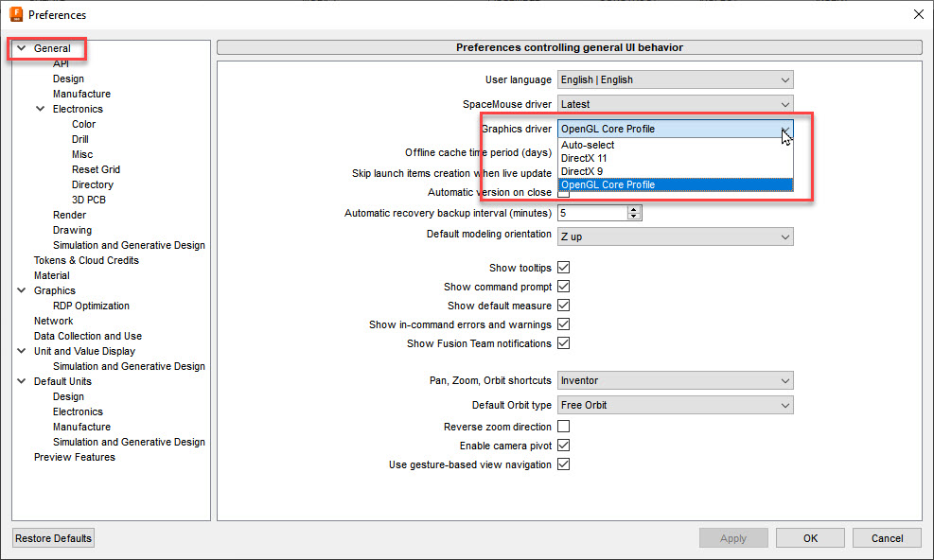Decrease recovery backup interval with down arrow
Viewport: 934px width, 560px height.
point(634,217)
